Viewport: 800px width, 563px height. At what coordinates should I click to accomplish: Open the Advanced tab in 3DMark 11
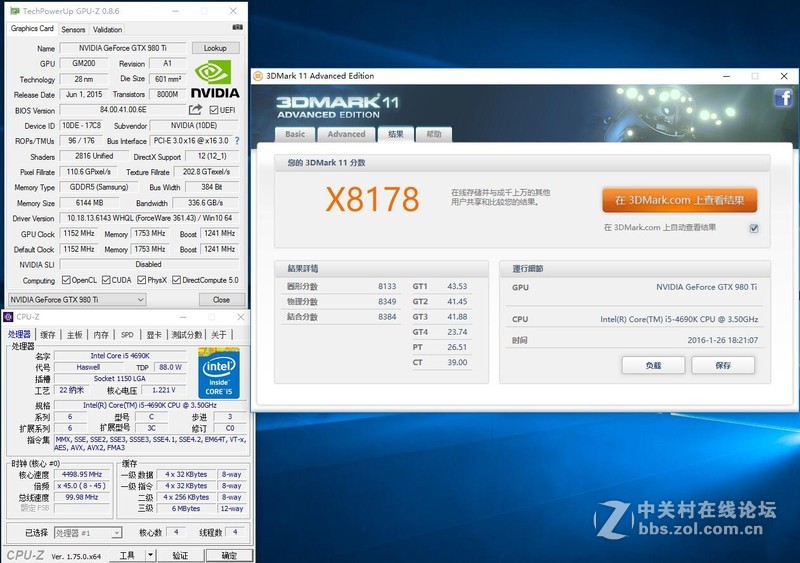(346, 134)
